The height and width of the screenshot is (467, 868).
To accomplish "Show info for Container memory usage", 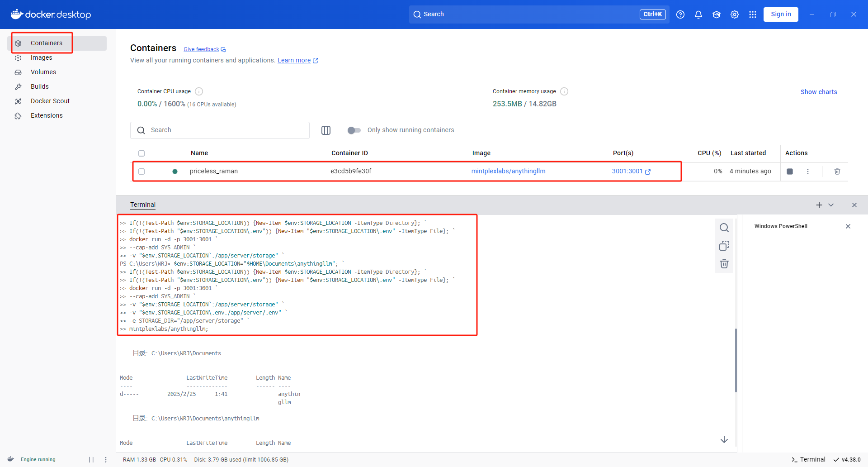I will point(564,91).
